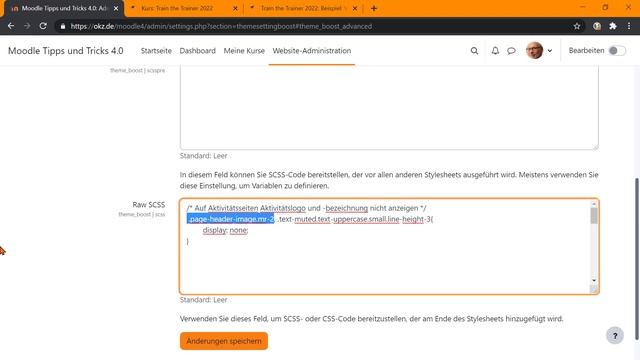Bookmark this page with the star icon

pyautogui.click(x=577, y=26)
